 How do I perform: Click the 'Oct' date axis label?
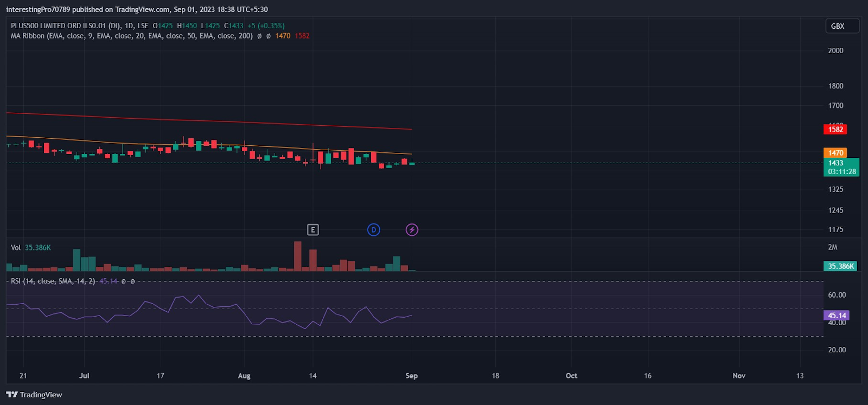click(x=571, y=376)
